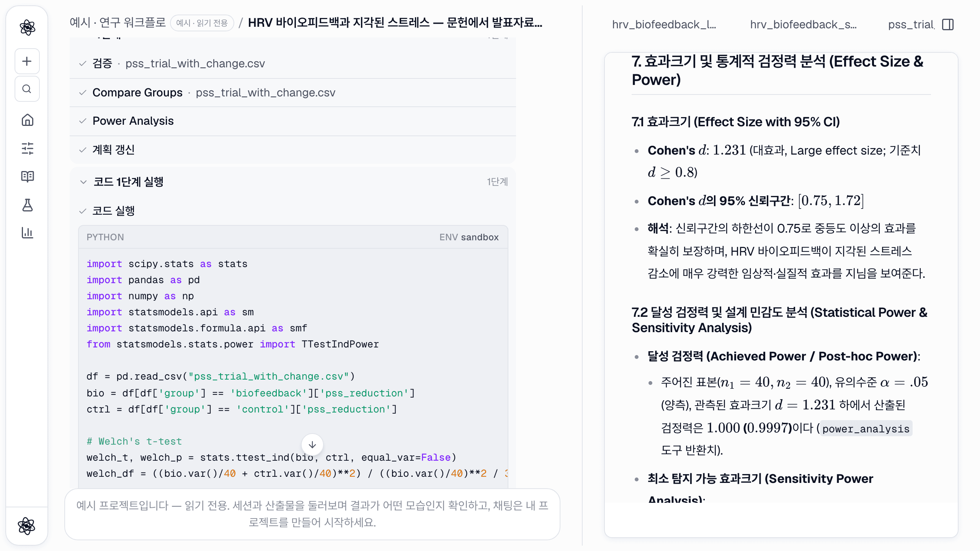Click the Cohen's d의 95% 신뢰구간 bullet
The image size is (980, 551).
756,201
